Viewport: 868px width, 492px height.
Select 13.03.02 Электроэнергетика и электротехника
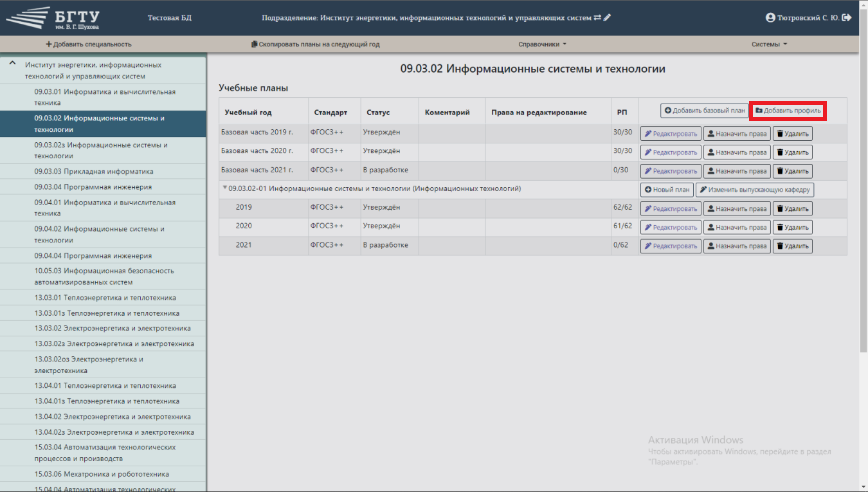pos(103,328)
